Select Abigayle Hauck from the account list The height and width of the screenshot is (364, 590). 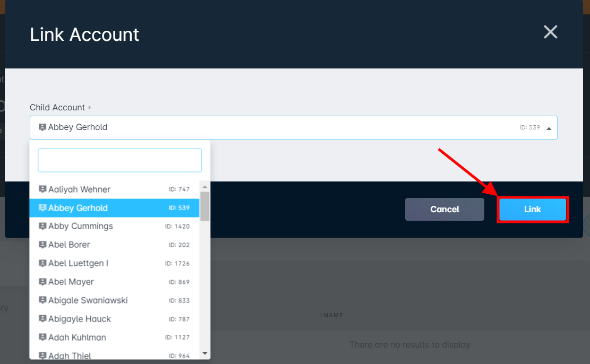[x=80, y=319]
